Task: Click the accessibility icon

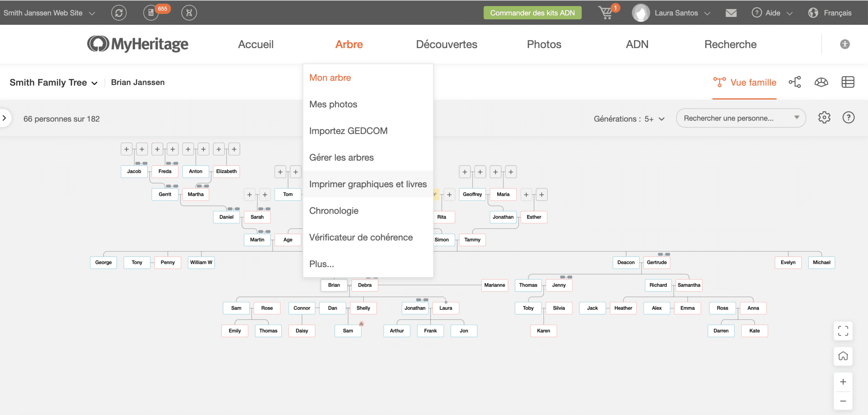Action: 845,44
